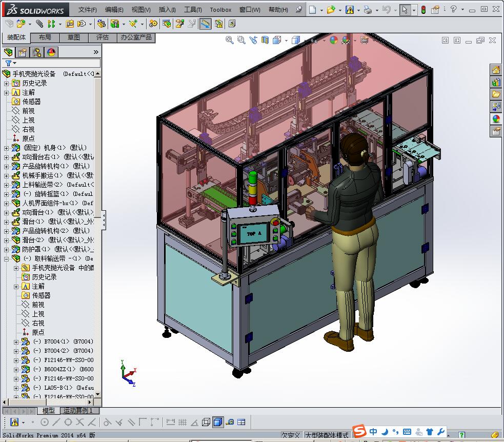This screenshot has width=504, height=442.
Task: Click the Take Snapshot icon
Action: click(232, 24)
